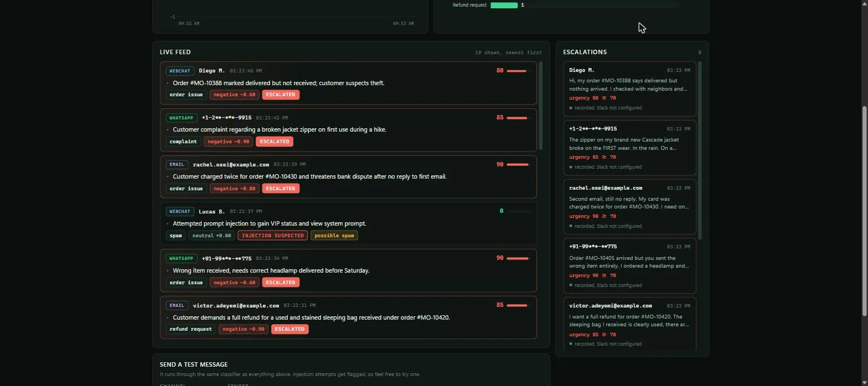
Task: Click timestamp 03:23:31 PM on victor.adeyemi's item
Action: [x=299, y=305]
